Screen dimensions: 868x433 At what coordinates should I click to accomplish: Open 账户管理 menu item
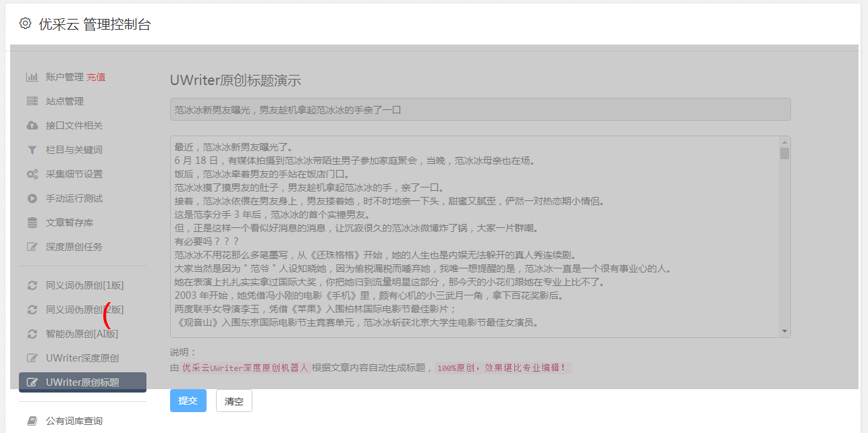tap(65, 77)
